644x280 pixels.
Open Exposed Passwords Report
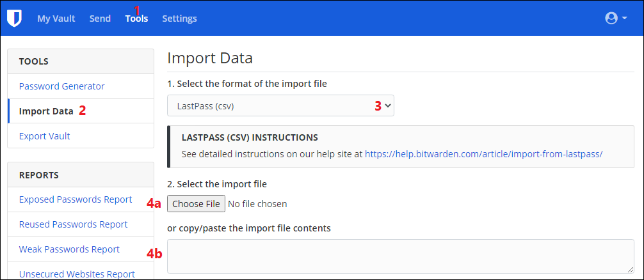click(x=76, y=199)
